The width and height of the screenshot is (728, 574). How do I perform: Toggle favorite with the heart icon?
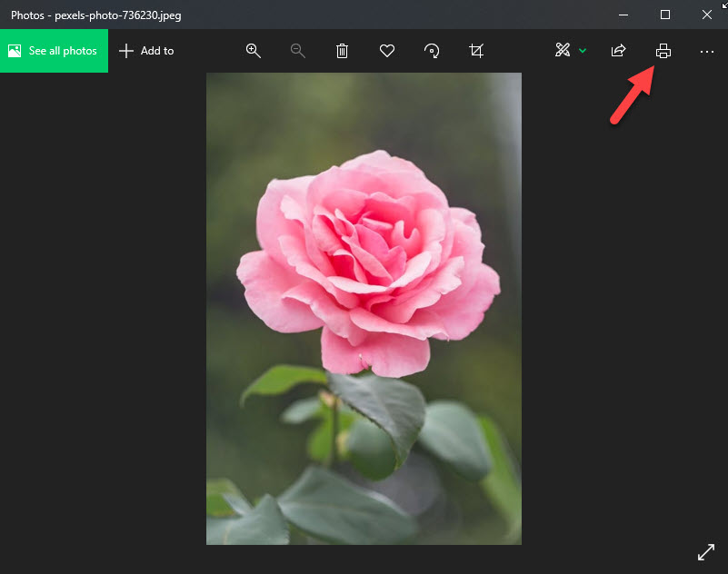(x=387, y=51)
